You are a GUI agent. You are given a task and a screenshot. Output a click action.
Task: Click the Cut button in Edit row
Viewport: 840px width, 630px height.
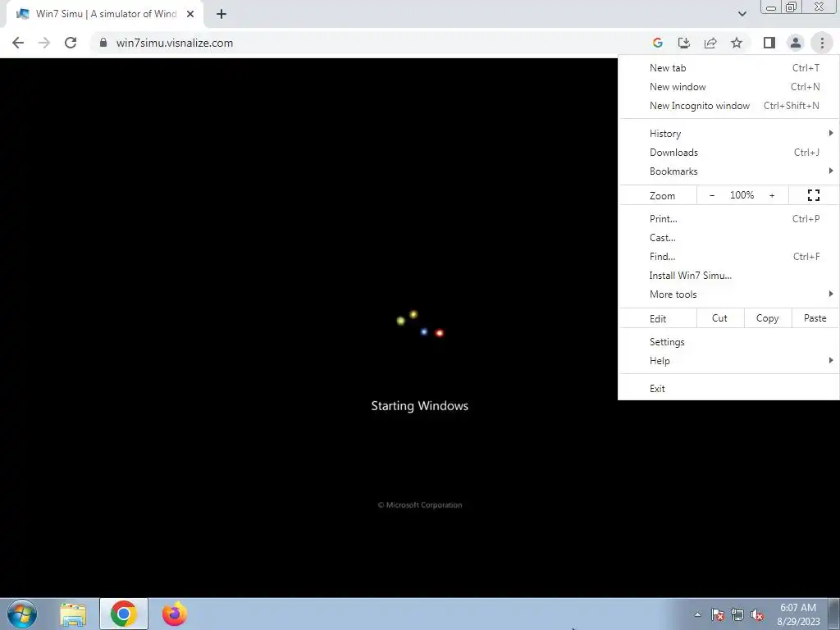click(x=720, y=318)
